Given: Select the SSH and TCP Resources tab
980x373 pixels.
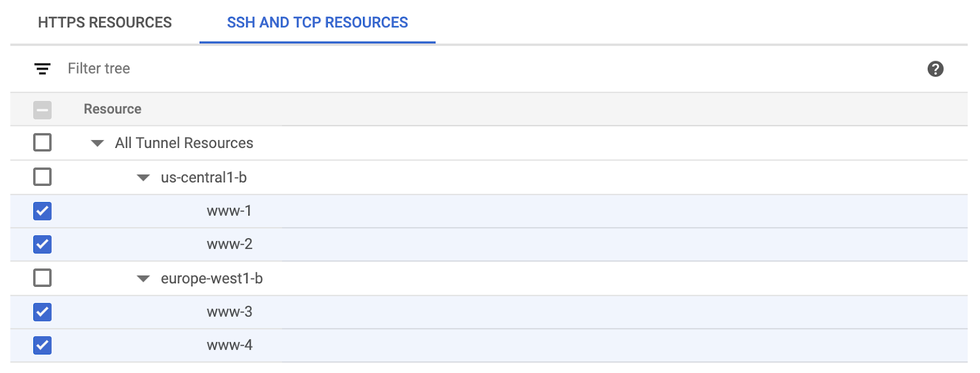Looking at the screenshot, I should (317, 23).
